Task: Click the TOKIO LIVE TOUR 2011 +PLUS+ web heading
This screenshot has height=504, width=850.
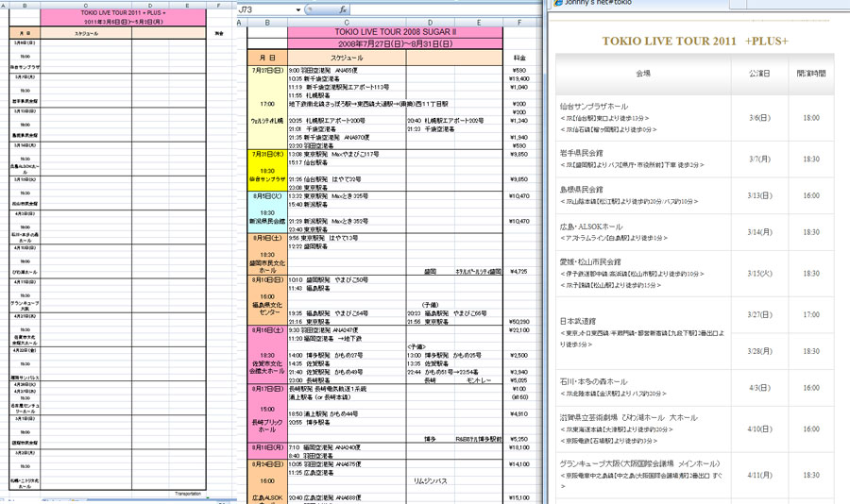Action: click(x=695, y=42)
